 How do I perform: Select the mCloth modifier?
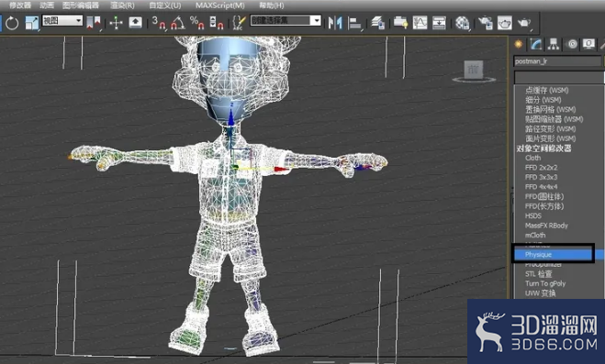[x=535, y=235]
